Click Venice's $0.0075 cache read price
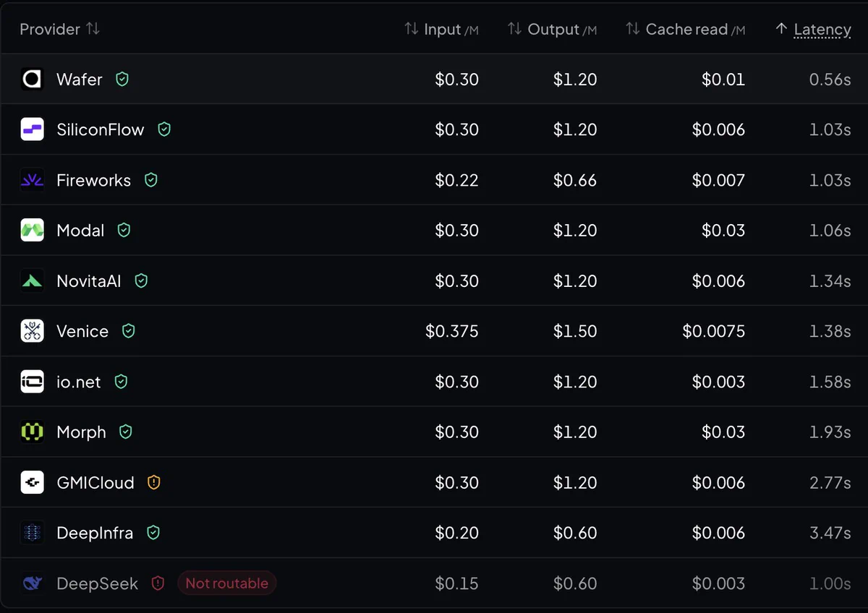This screenshot has width=868, height=613. click(714, 331)
